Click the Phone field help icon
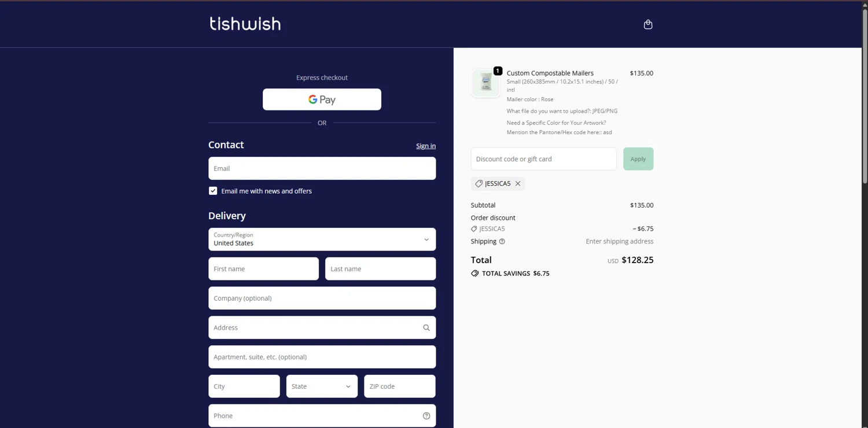Image resolution: width=868 pixels, height=428 pixels. pyautogui.click(x=426, y=416)
